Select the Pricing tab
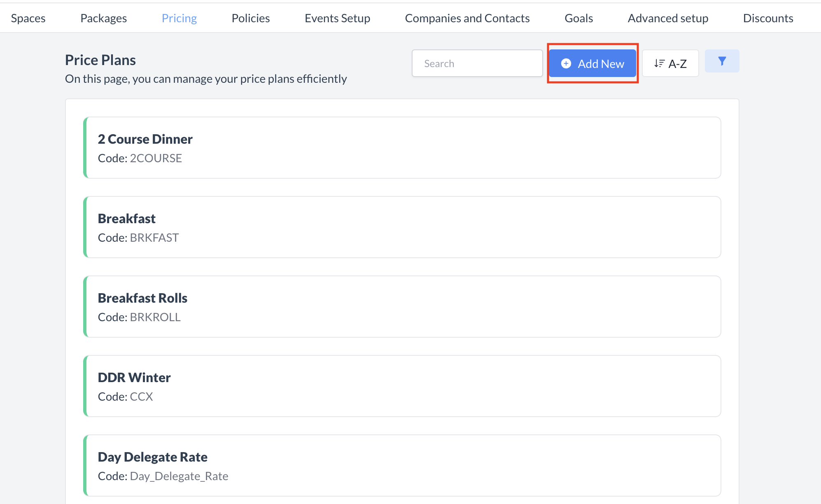The image size is (821, 504). click(x=179, y=18)
